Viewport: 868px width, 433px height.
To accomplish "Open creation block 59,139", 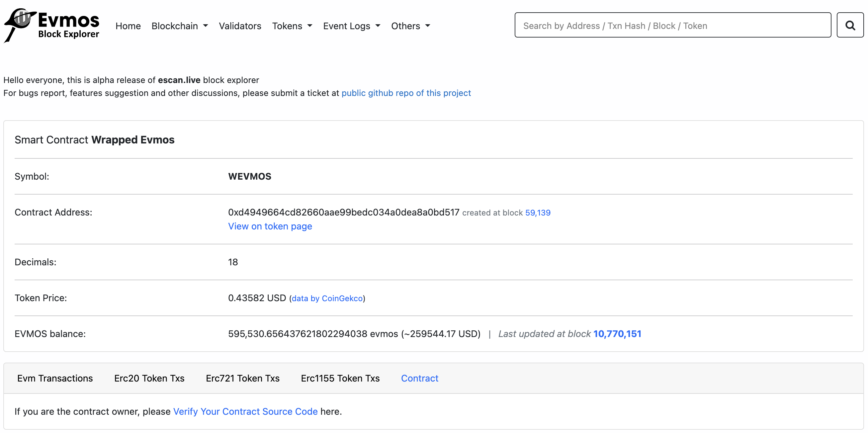I will point(538,213).
